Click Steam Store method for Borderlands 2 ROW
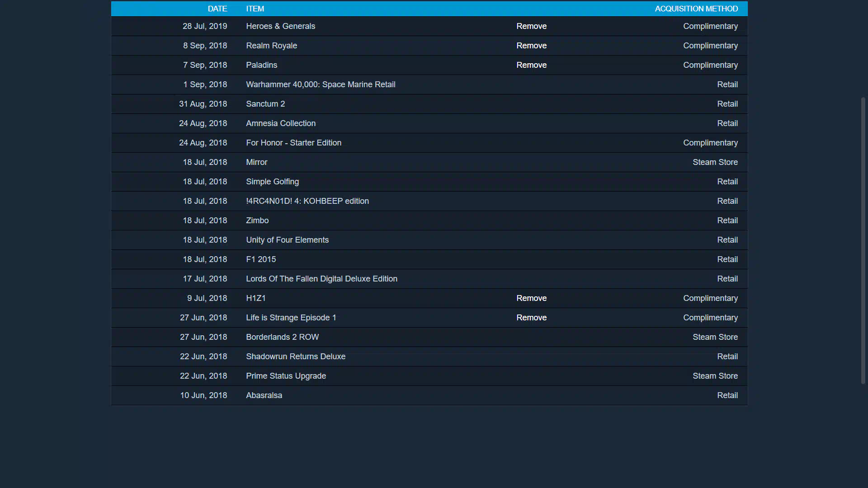The image size is (868, 488). coord(715,337)
